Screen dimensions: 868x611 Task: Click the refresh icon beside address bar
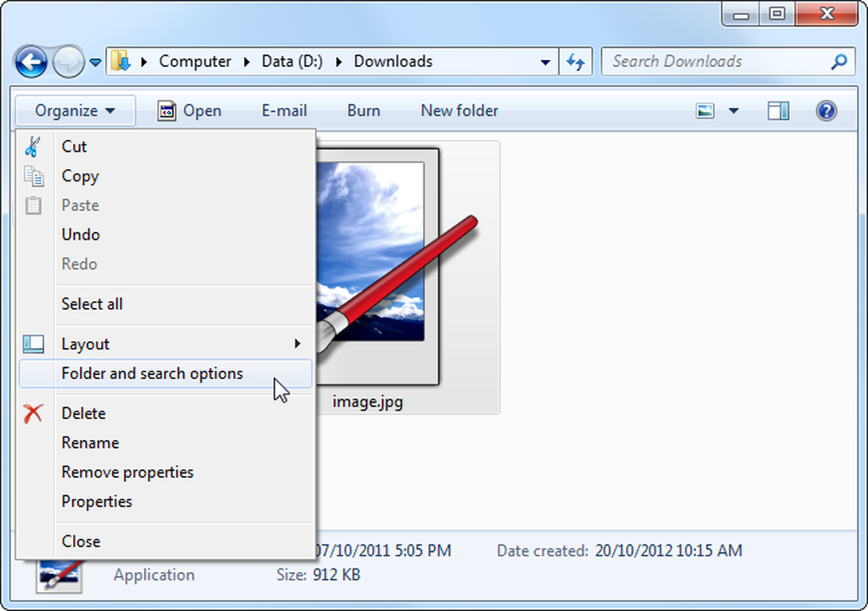575,62
